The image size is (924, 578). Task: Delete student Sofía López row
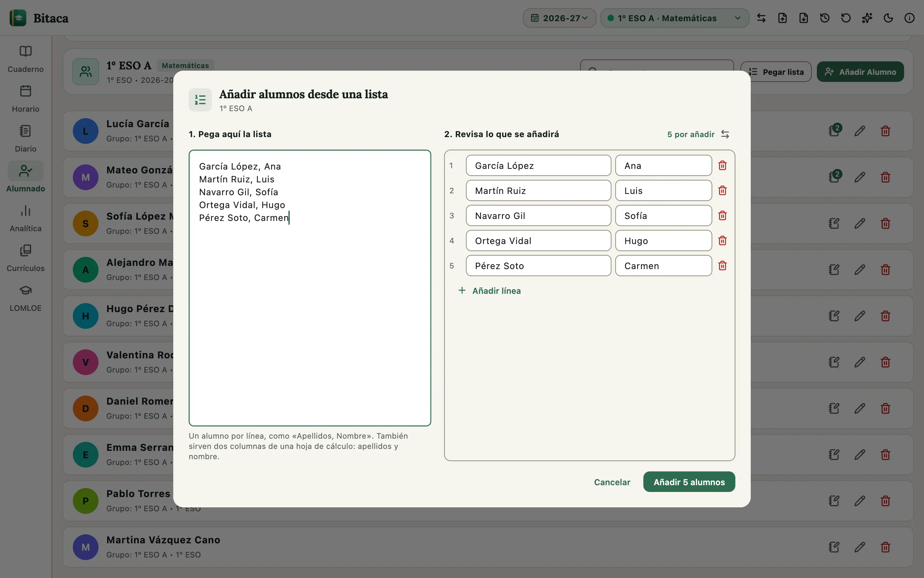[x=886, y=223]
